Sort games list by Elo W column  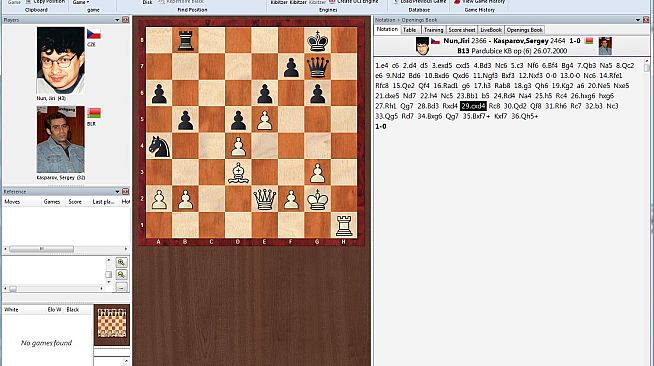click(54, 310)
